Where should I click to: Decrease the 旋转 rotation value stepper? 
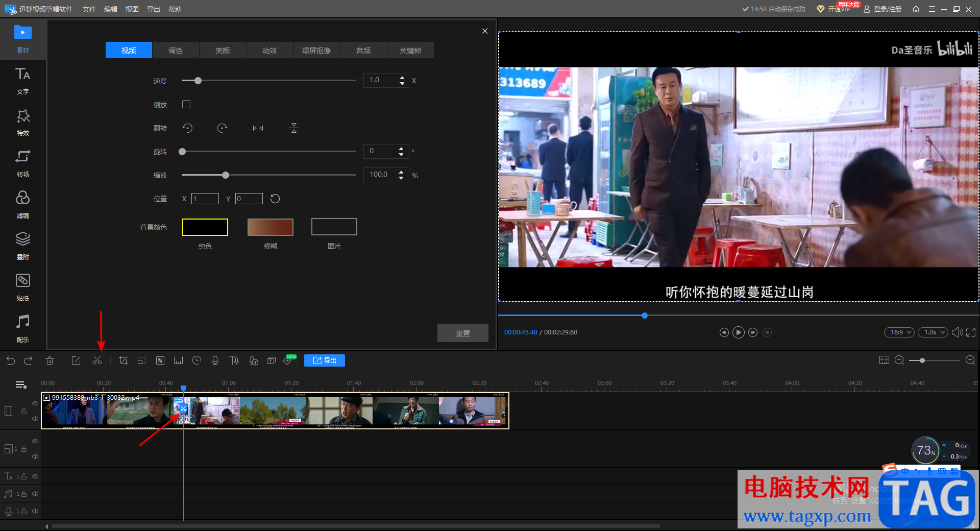pos(401,154)
